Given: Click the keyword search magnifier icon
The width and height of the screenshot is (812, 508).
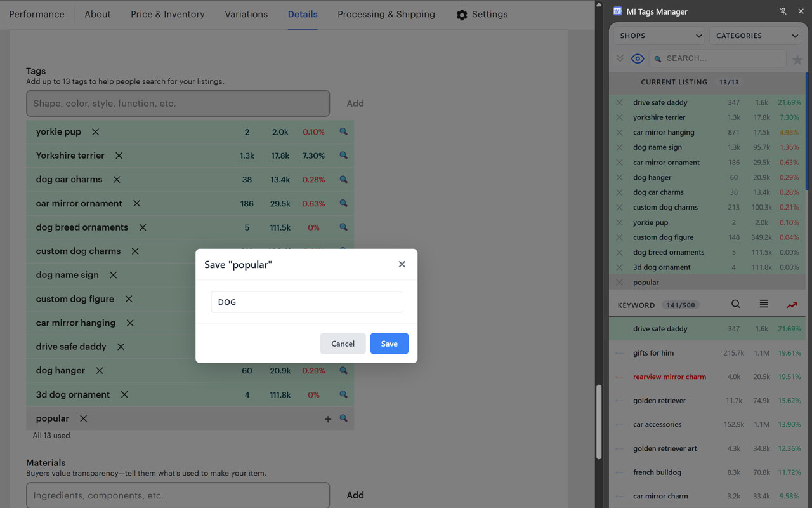Looking at the screenshot, I should click(x=735, y=304).
